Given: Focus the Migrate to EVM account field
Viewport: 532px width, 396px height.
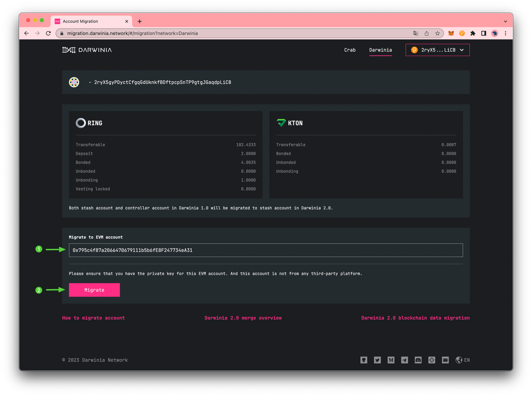Looking at the screenshot, I should [266, 250].
